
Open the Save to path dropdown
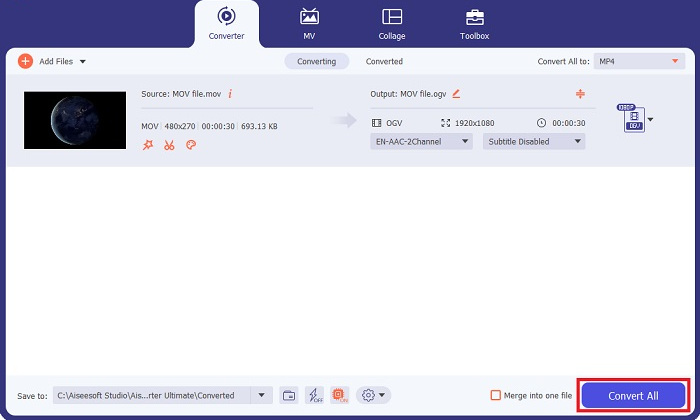coord(262,395)
